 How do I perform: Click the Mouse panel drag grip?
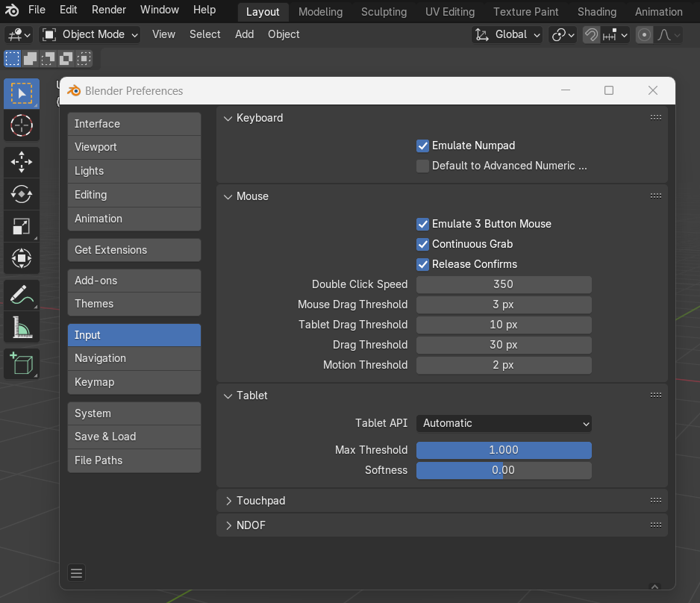pyautogui.click(x=656, y=196)
